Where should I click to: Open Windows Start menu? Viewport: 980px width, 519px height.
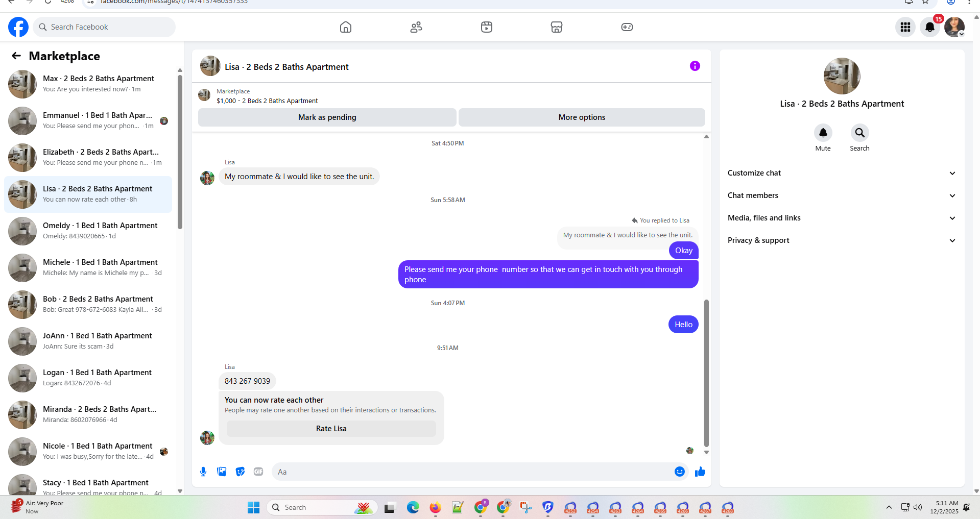[254, 507]
